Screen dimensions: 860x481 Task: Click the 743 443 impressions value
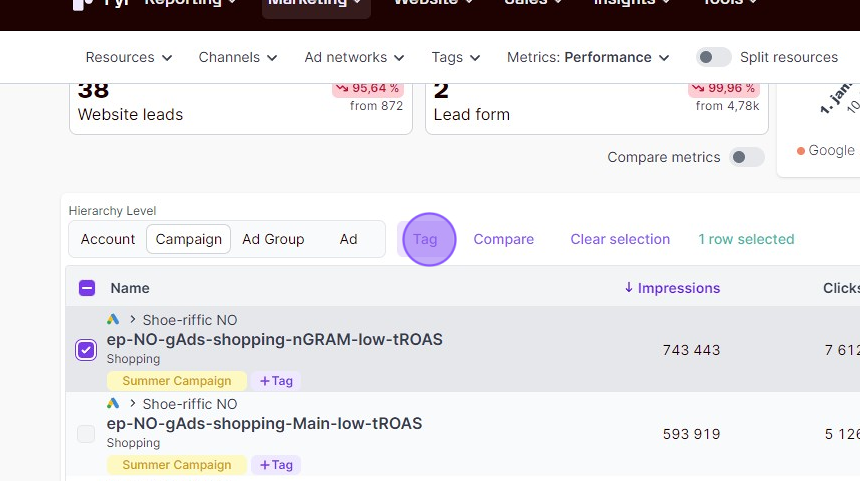click(691, 350)
